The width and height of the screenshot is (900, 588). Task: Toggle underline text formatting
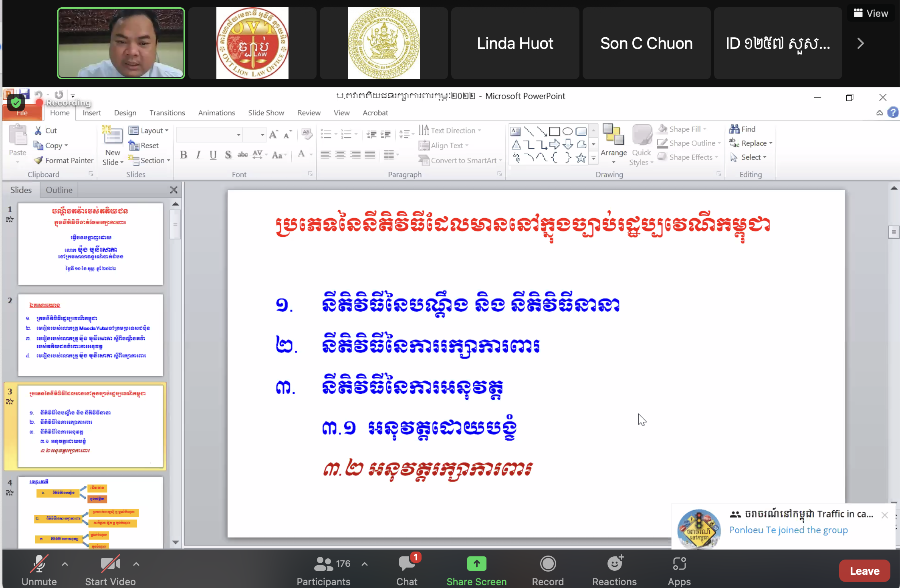pos(213,155)
